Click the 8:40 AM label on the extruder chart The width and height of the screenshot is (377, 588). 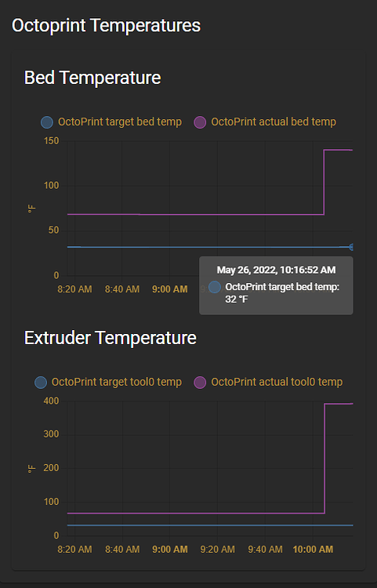[122, 550]
